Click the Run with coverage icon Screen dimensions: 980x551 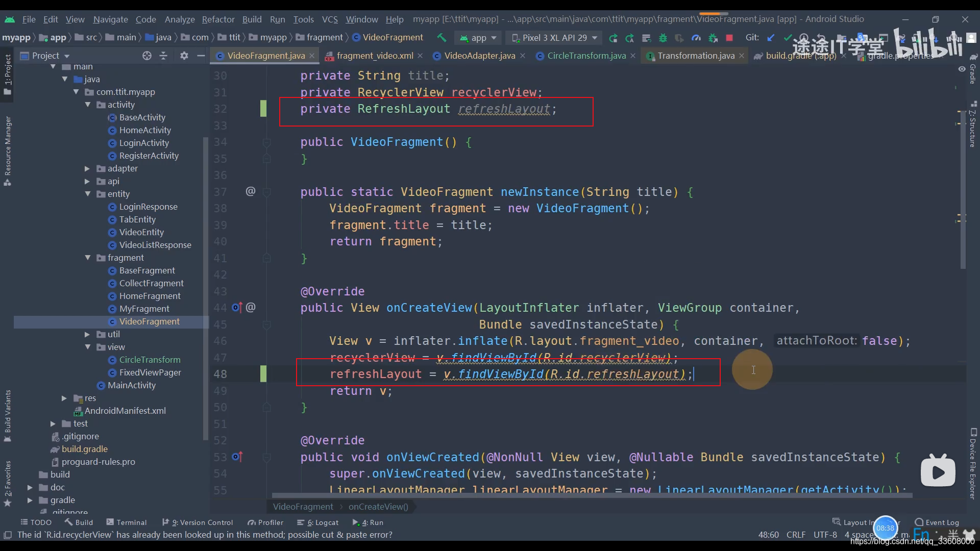point(679,38)
